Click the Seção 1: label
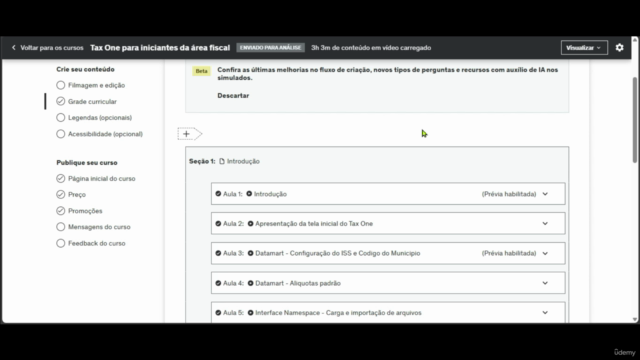640x360 pixels. click(202, 161)
